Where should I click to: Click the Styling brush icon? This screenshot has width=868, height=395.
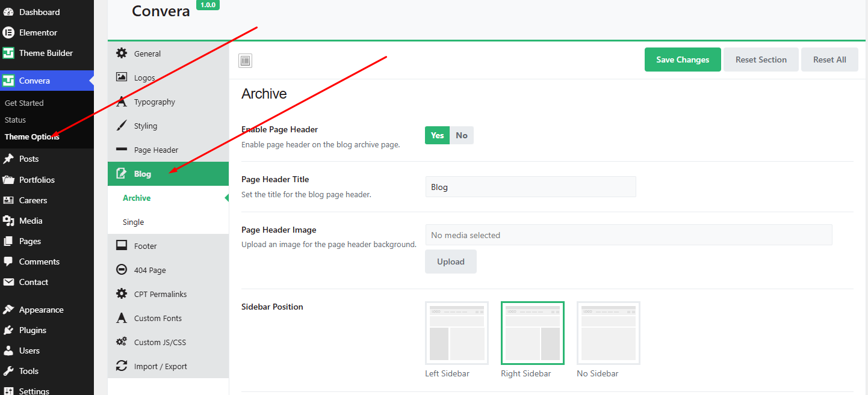click(122, 126)
